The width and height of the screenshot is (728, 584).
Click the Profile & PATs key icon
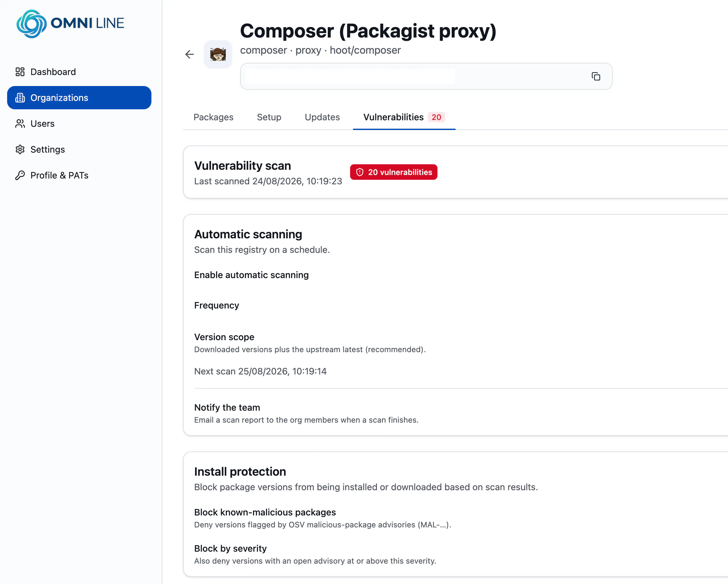click(x=20, y=176)
